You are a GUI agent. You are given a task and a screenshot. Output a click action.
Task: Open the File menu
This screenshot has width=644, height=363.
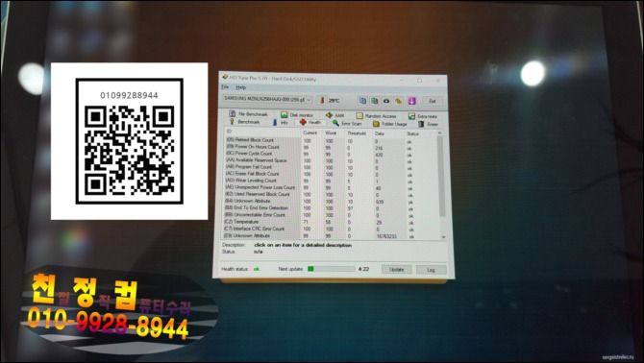(x=225, y=87)
